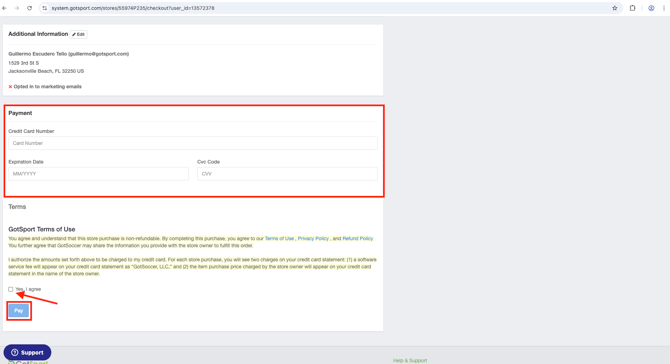The width and height of the screenshot is (670, 364).
Task: Click the Expiration Date field
Action: tap(98, 174)
